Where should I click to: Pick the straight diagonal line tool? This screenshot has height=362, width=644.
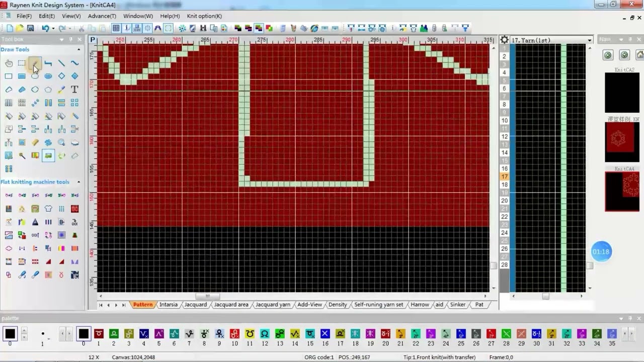[61, 63]
